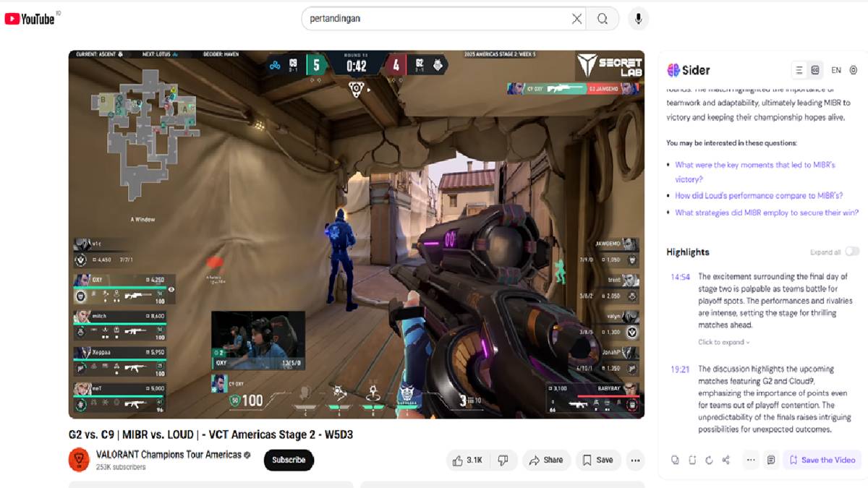Open the VALORANT Champions Tour Americas channel name

[x=169, y=455]
